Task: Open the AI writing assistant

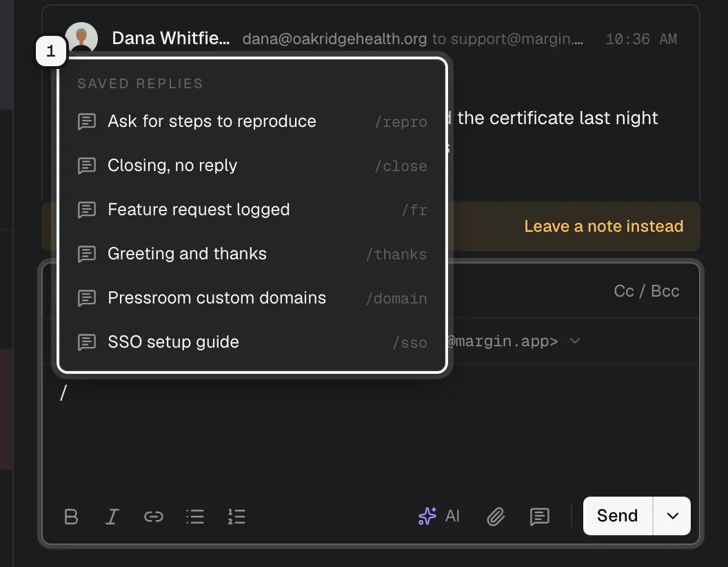Action: click(438, 516)
